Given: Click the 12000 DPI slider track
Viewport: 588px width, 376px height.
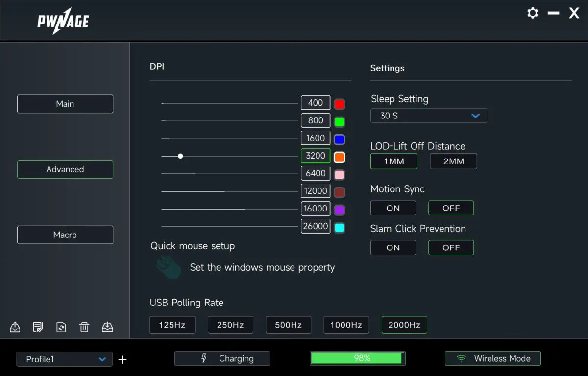Looking at the screenshot, I should point(230,191).
